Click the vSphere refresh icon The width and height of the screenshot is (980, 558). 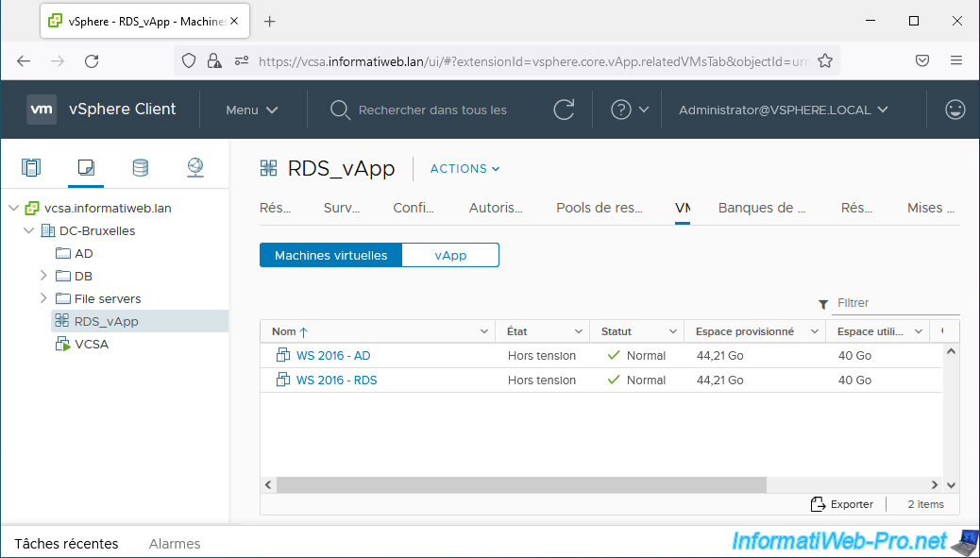[564, 110]
